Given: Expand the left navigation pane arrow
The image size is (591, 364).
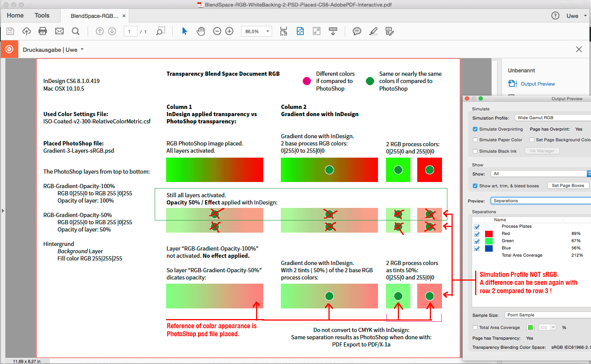Looking at the screenshot, I should pyautogui.click(x=3, y=211).
